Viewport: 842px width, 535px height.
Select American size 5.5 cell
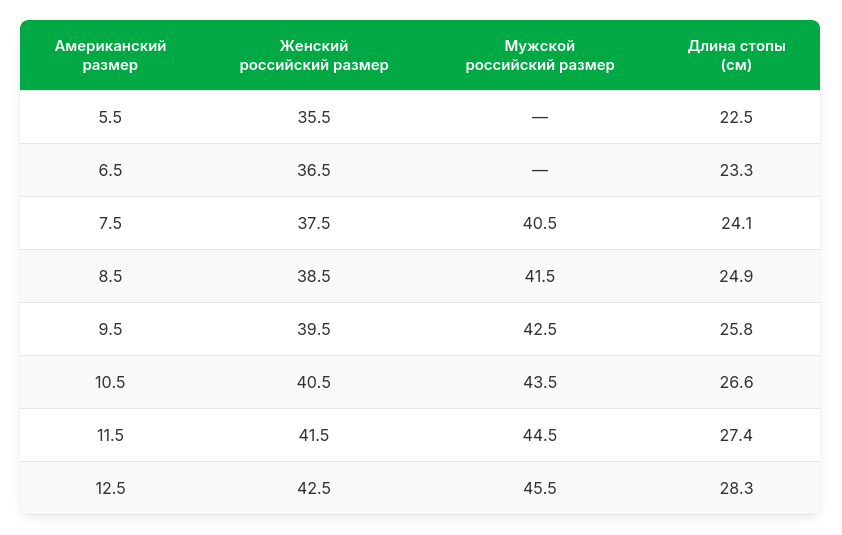click(110, 117)
